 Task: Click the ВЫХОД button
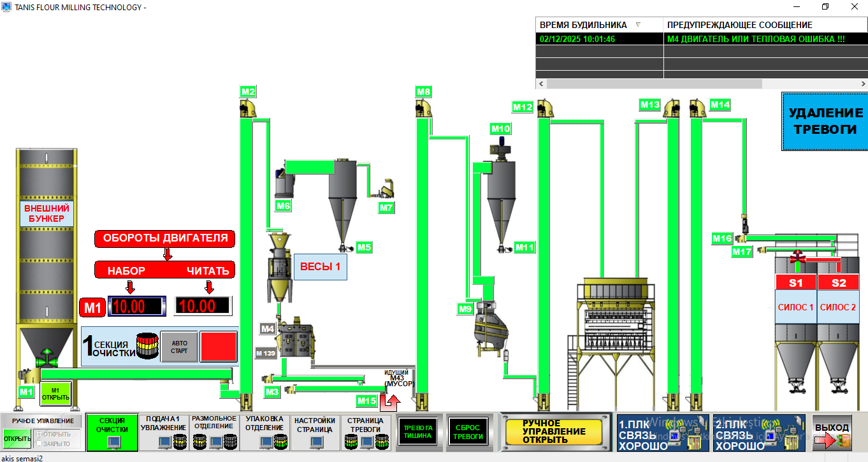click(x=832, y=433)
